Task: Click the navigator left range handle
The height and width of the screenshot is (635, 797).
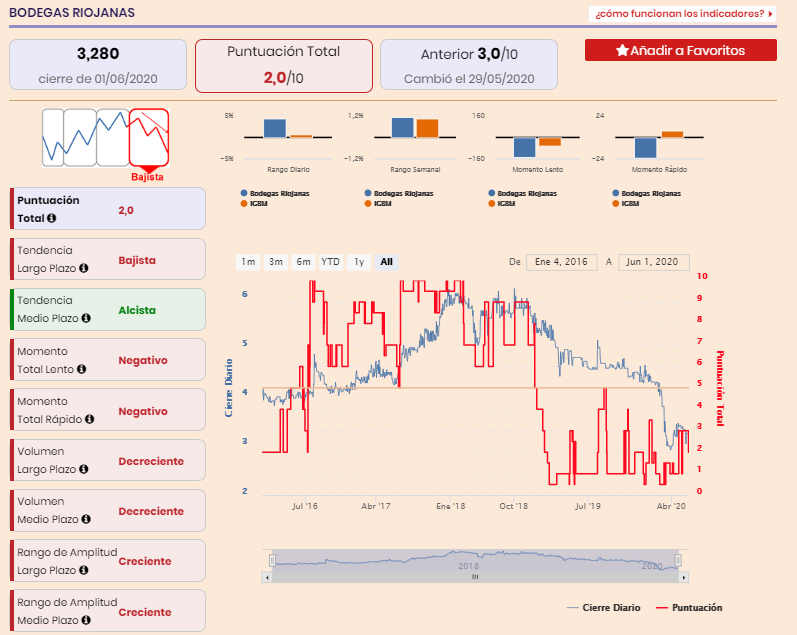Action: (x=272, y=560)
